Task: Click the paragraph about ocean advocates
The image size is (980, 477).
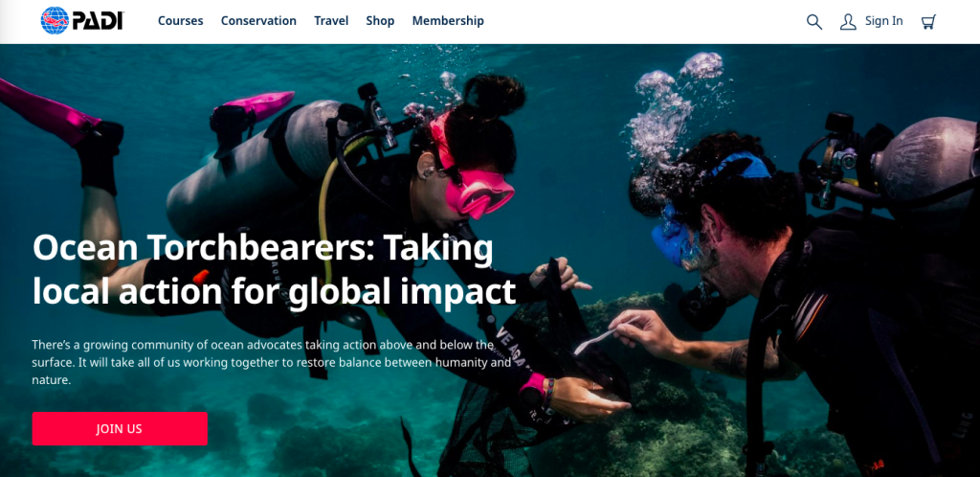Action: coord(271,362)
